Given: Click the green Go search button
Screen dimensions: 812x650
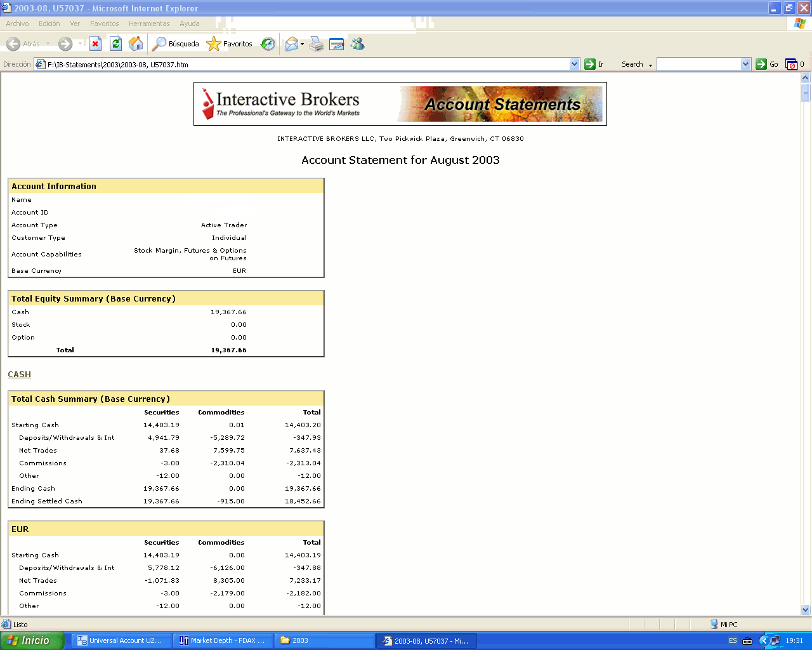Looking at the screenshot, I should tap(768, 64).
